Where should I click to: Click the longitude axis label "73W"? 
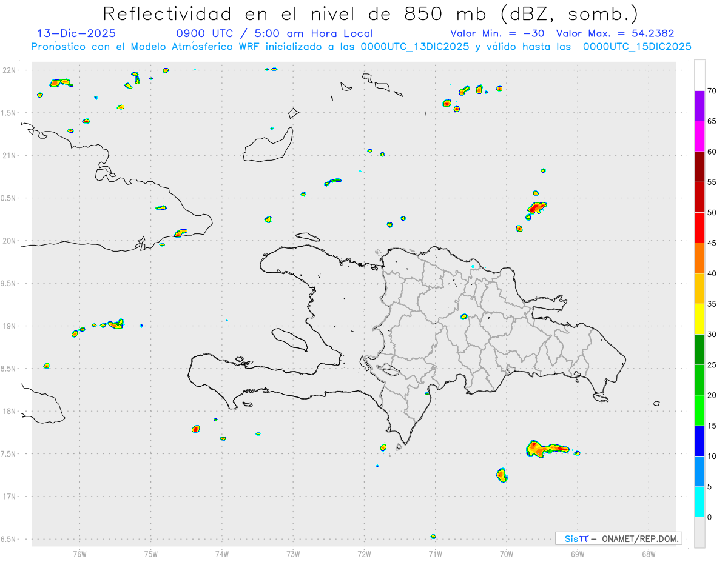[293, 554]
